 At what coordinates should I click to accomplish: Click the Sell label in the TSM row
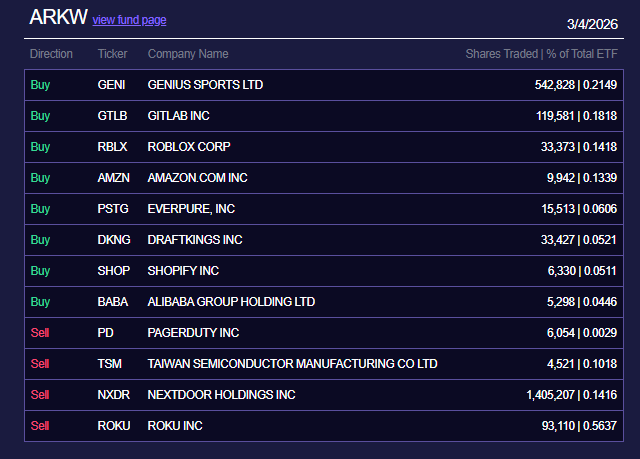coord(40,364)
